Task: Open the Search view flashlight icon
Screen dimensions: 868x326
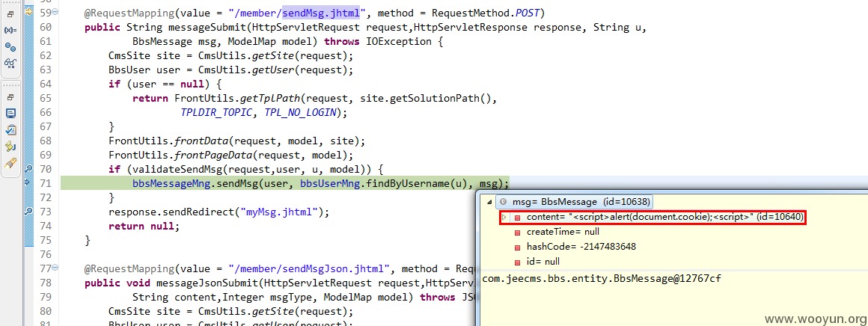Action: coord(10,163)
